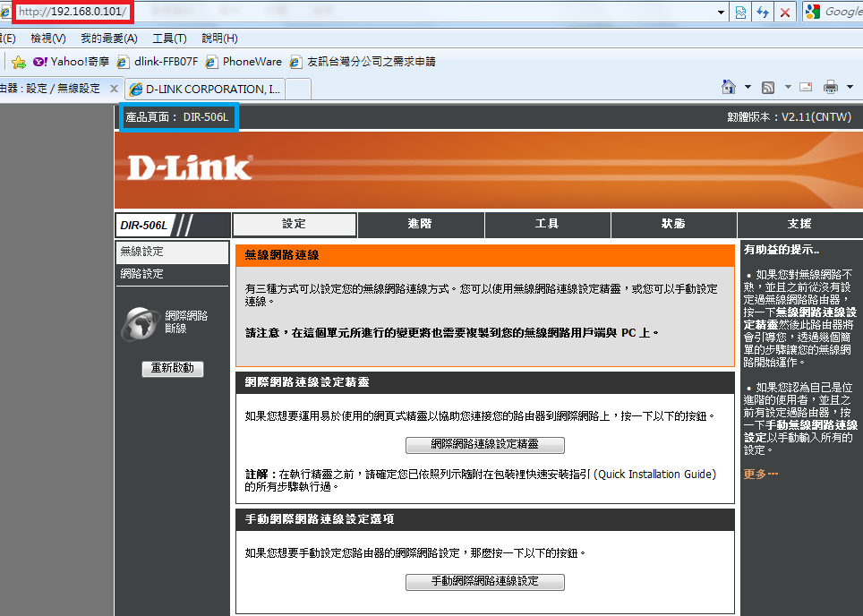Image resolution: width=863 pixels, height=616 pixels.
Task: Expand the feeds button dropdown arrow
Action: pos(788,87)
